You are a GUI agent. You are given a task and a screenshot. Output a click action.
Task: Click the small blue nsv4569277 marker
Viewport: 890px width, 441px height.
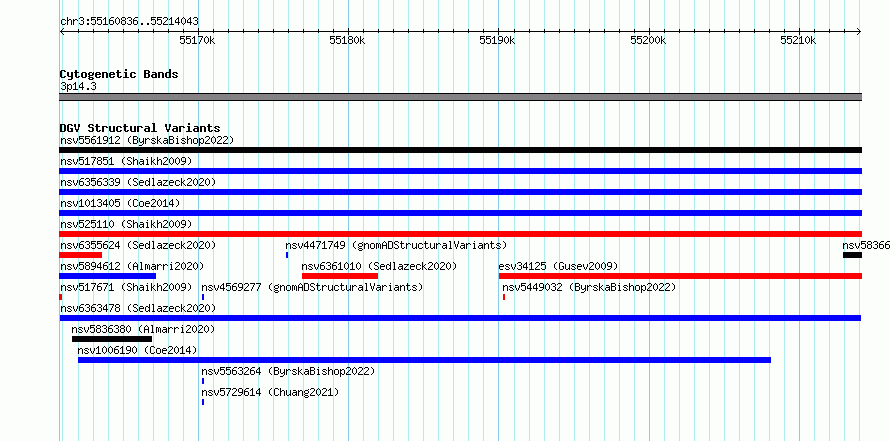pos(203,297)
